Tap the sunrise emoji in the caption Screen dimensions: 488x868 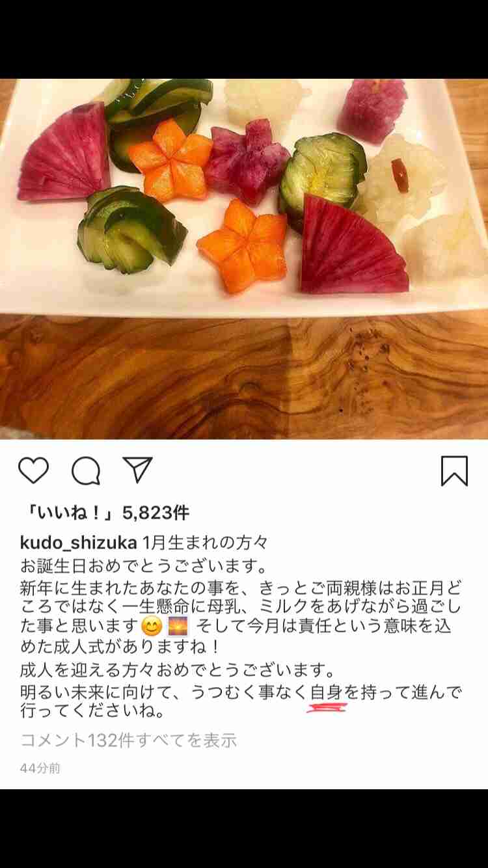pos(178,627)
